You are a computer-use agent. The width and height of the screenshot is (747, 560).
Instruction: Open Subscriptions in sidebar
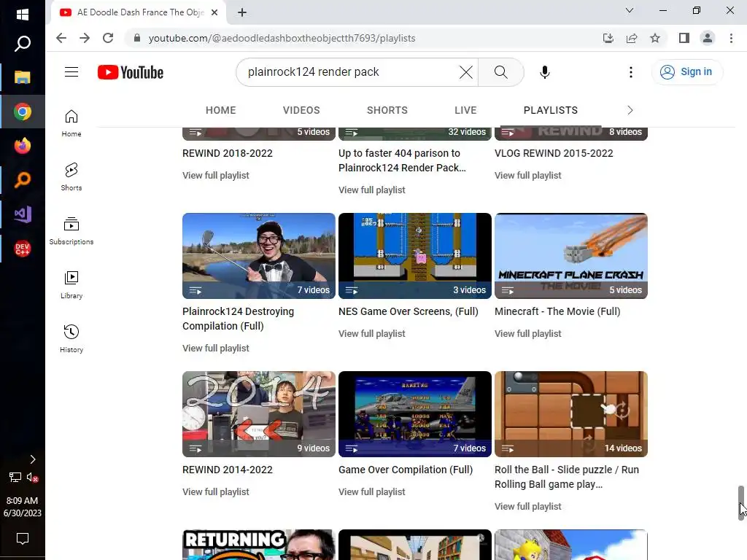pos(71,231)
